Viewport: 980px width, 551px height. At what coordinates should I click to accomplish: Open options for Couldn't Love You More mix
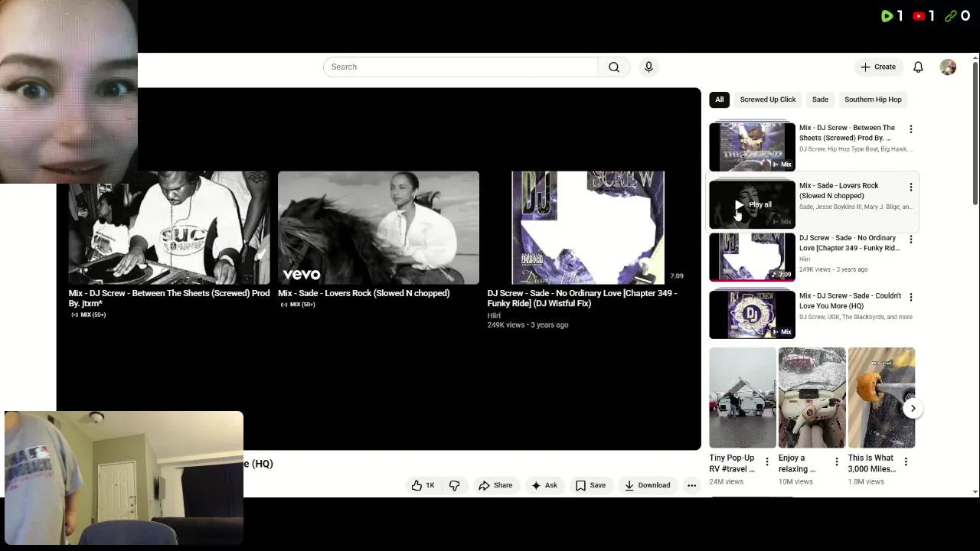910,297
